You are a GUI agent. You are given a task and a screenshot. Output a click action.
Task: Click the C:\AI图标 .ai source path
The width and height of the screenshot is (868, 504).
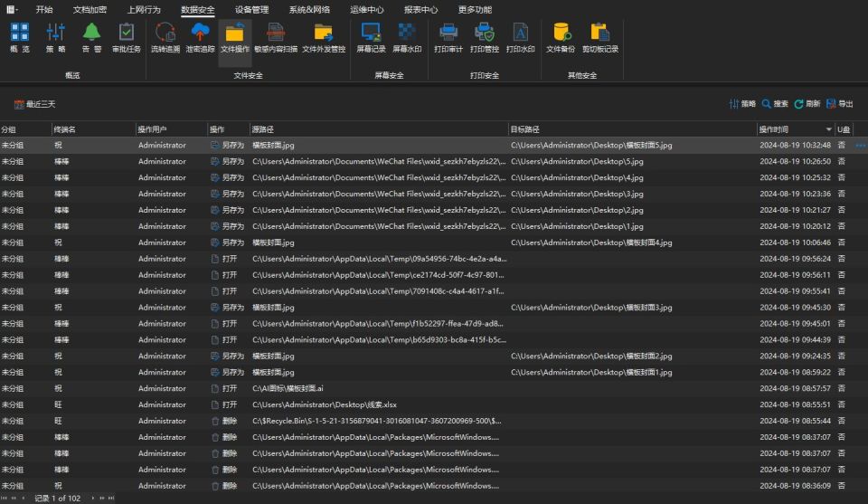pyautogui.click(x=288, y=388)
